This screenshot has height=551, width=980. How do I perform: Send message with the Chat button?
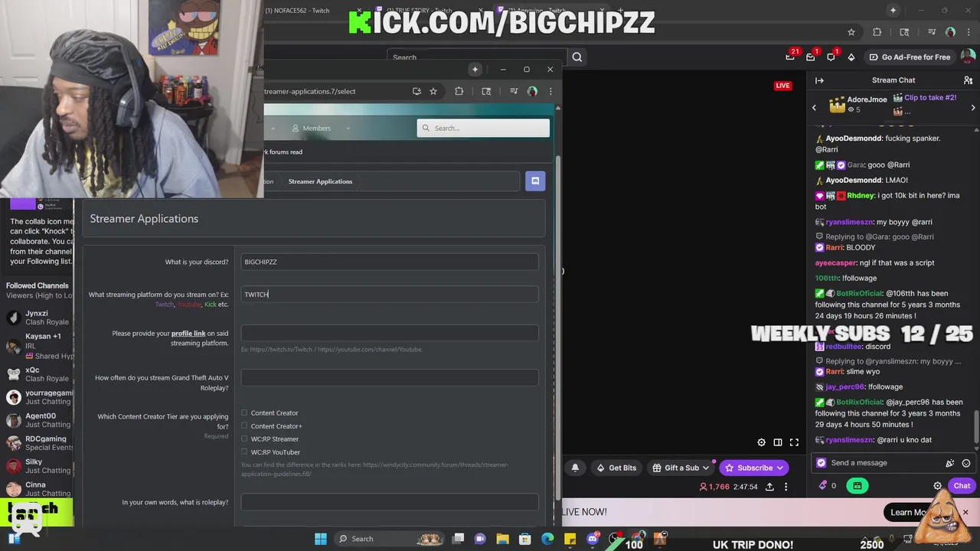(x=962, y=485)
